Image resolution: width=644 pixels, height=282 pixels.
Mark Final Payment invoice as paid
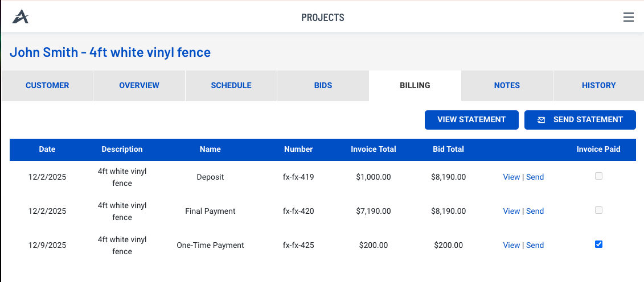599,210
